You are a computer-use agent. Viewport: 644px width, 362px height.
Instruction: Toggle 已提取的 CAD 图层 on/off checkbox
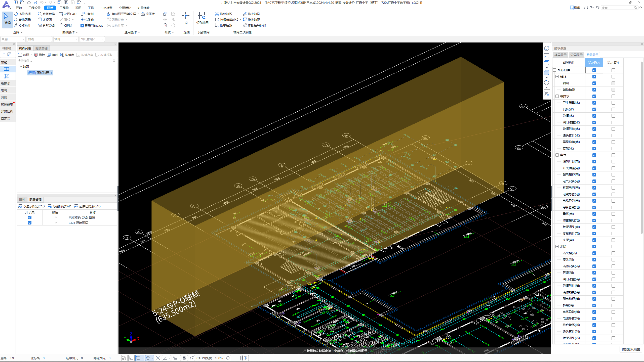click(30, 217)
